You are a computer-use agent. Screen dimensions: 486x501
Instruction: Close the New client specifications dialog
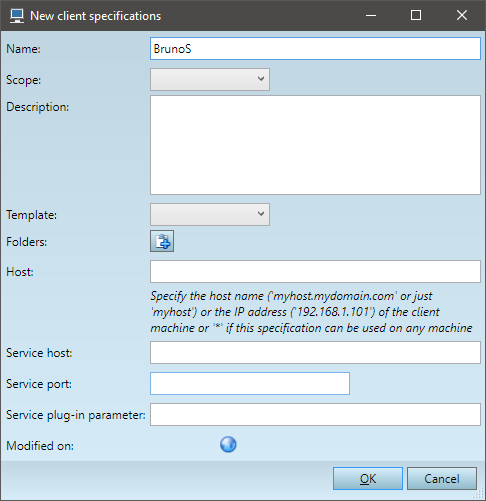[x=462, y=15]
